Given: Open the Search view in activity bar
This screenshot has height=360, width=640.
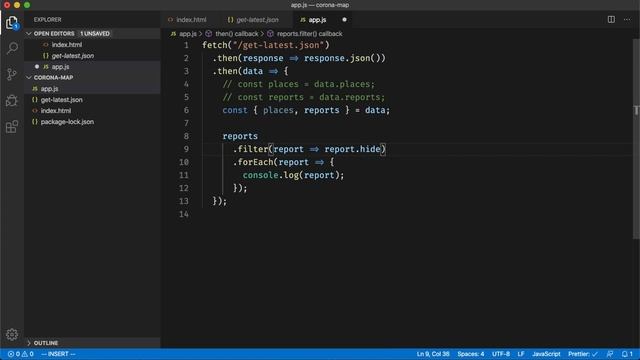Looking at the screenshot, I should click(x=12, y=48).
